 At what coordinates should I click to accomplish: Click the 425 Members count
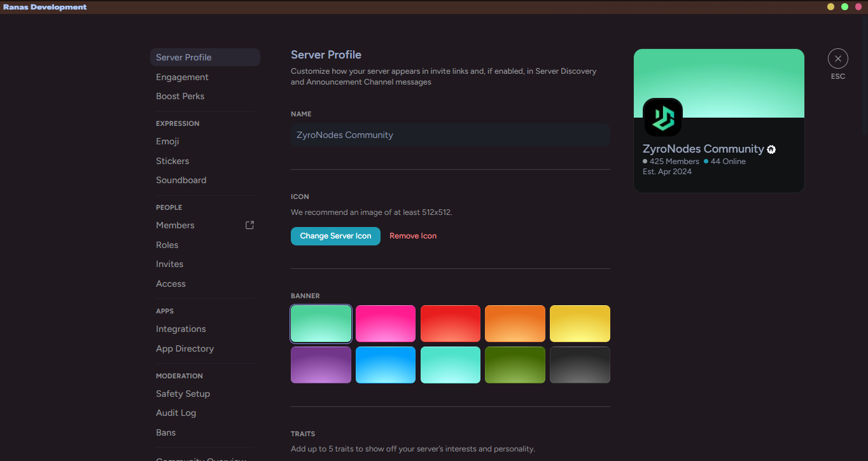[x=674, y=162]
